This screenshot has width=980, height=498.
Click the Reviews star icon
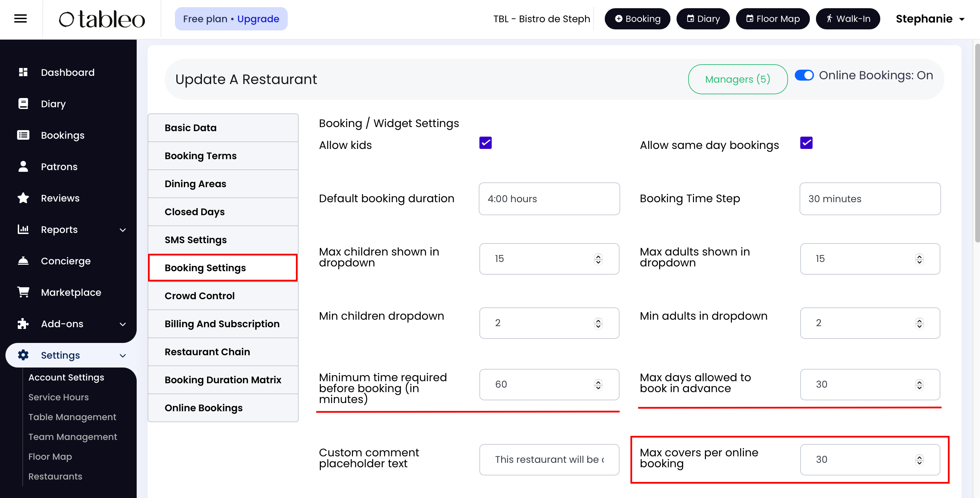(x=23, y=198)
